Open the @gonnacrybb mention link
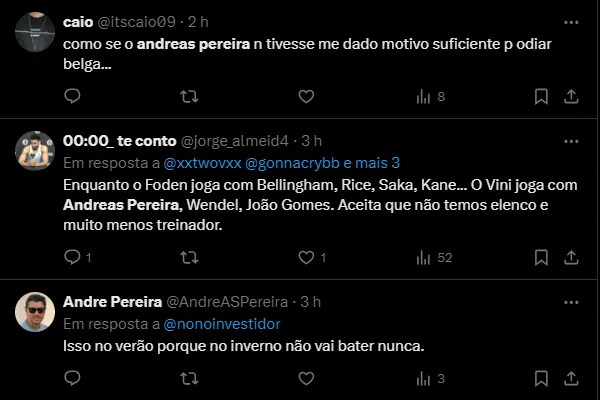 tap(295, 161)
